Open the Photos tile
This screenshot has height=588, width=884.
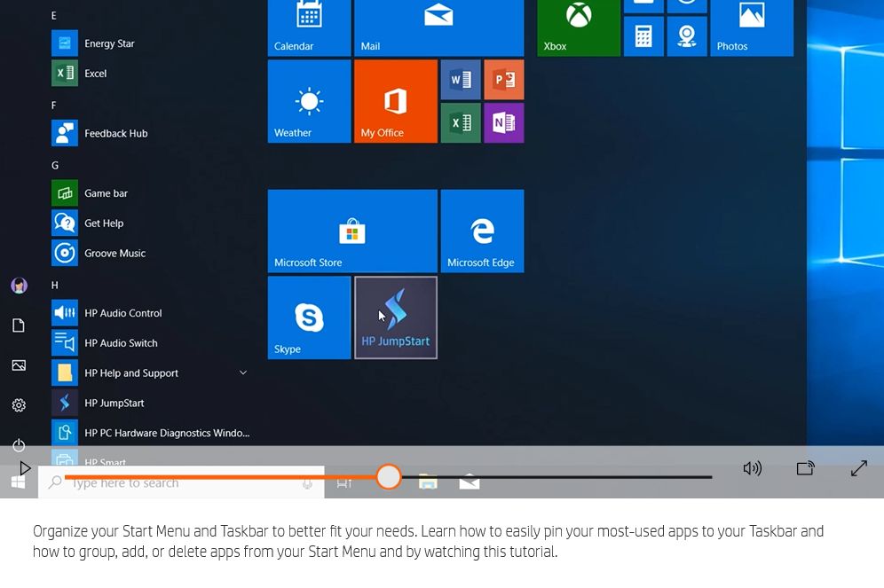coord(752,27)
